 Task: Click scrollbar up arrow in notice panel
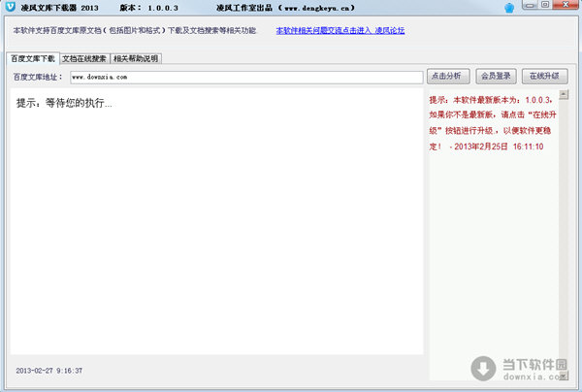564,95
